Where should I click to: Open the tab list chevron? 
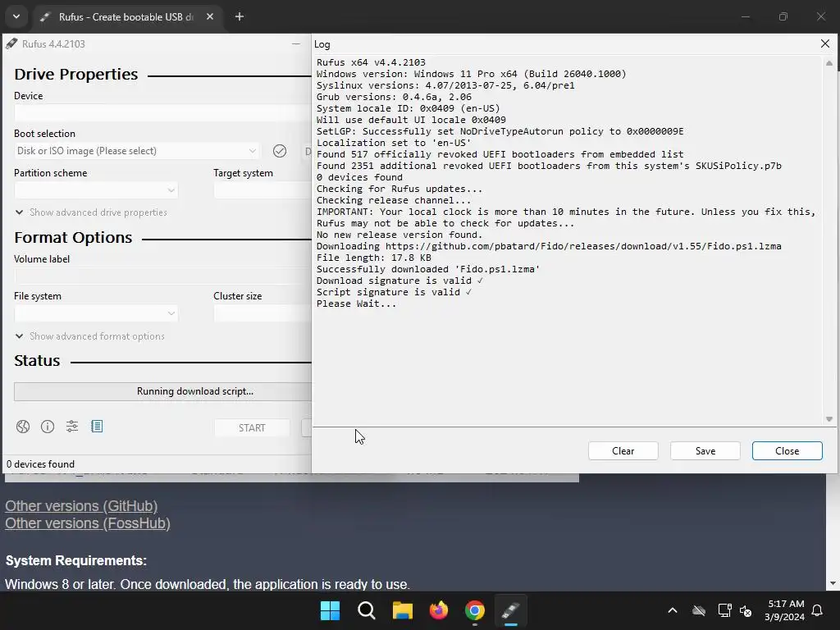point(16,16)
